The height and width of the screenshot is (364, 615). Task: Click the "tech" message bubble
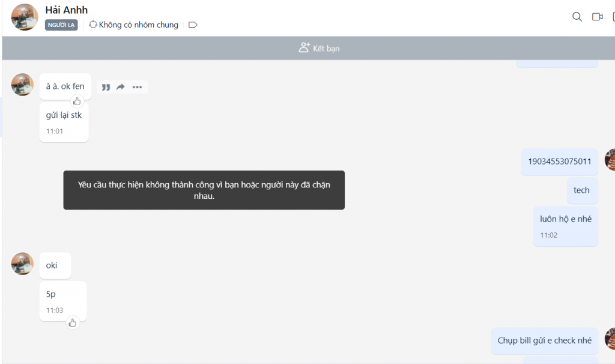click(581, 190)
